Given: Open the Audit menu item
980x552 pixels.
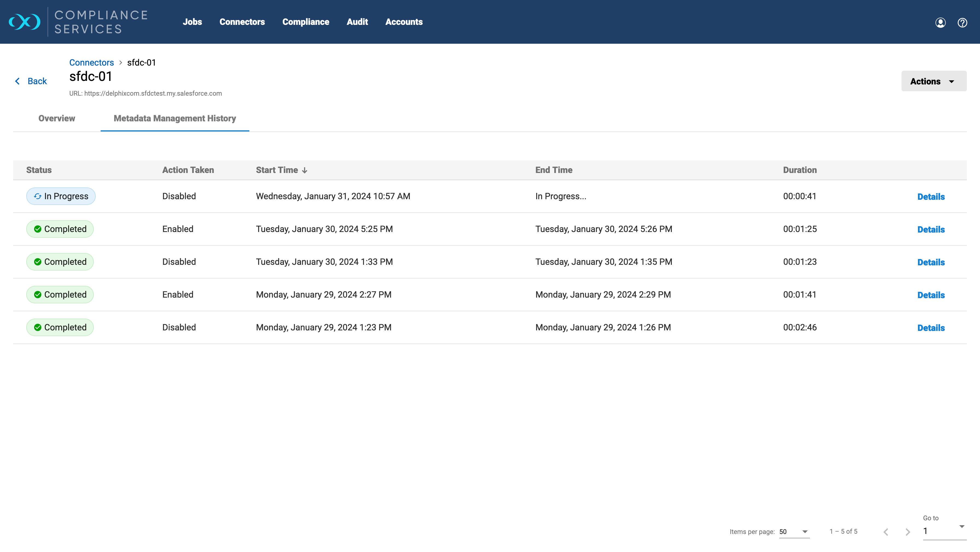Looking at the screenshot, I should (357, 22).
